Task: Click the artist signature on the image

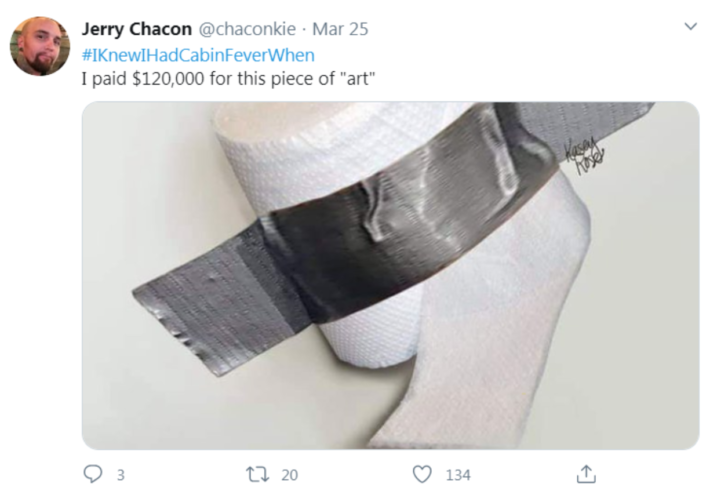Action: 584,157
